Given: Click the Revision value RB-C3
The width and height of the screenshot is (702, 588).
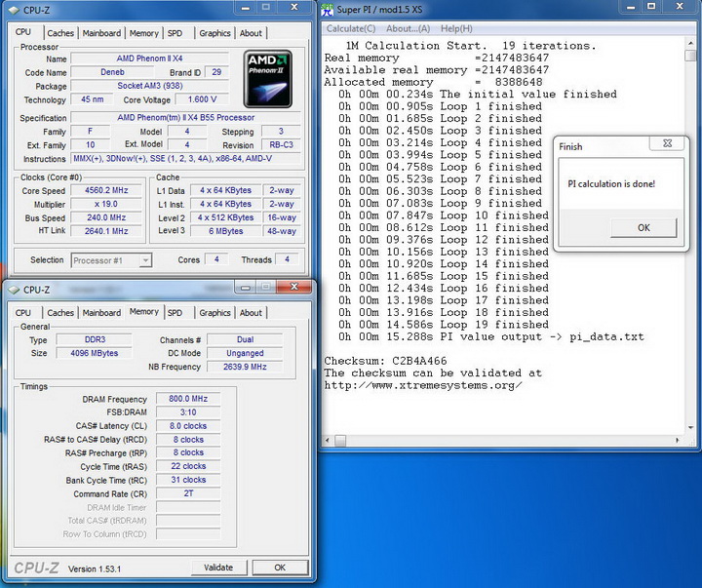Looking at the screenshot, I should coord(281,144).
